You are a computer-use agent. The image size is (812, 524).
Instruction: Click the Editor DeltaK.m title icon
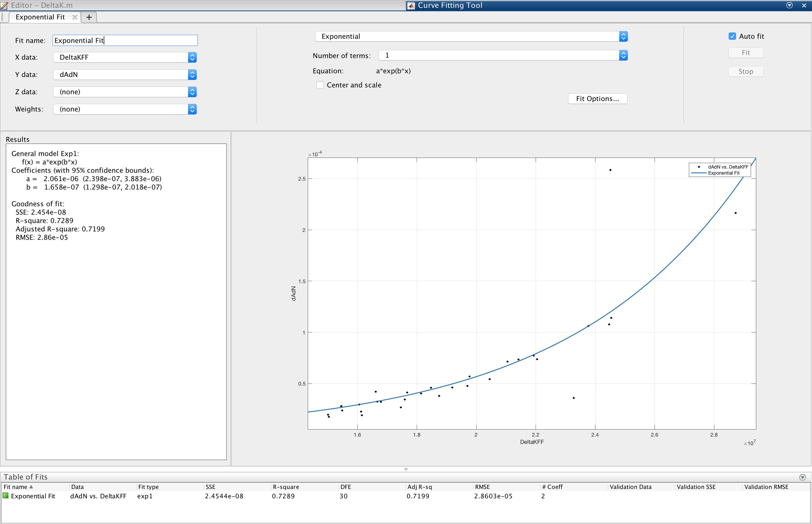pos(5,5)
